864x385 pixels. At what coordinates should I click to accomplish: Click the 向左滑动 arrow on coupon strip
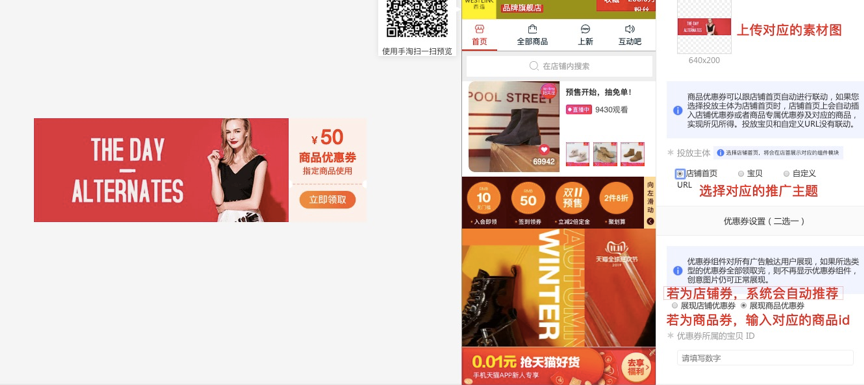(x=650, y=221)
